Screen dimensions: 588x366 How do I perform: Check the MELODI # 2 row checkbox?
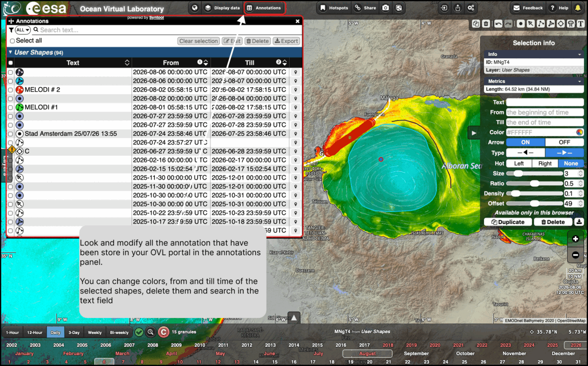click(10, 90)
